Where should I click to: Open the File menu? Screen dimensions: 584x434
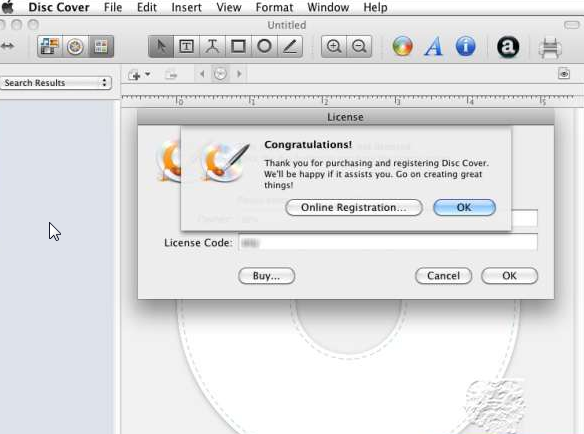pos(113,7)
